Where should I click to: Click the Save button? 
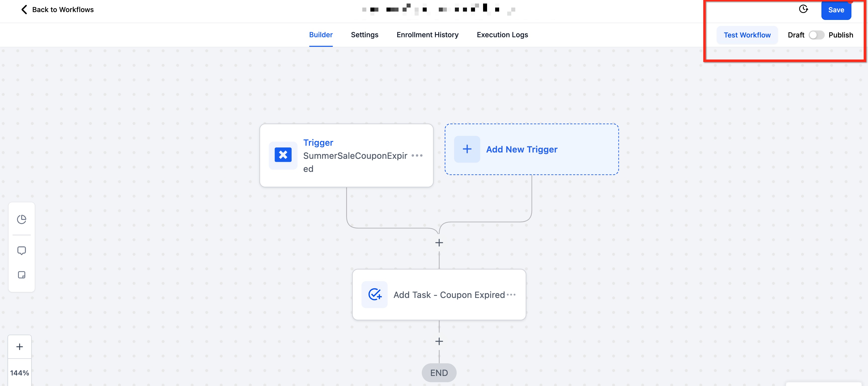836,10
